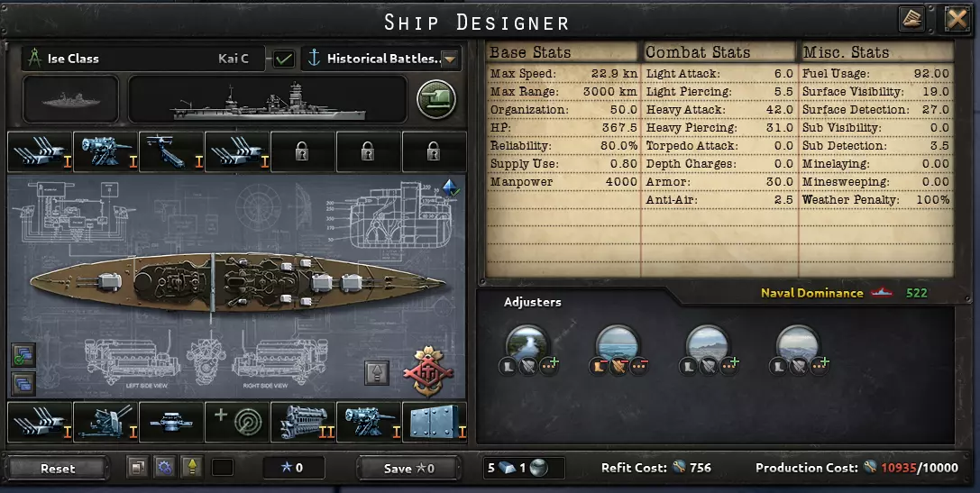Open the Historical Battles name list
The width and height of the screenshot is (980, 493).
[x=381, y=59]
